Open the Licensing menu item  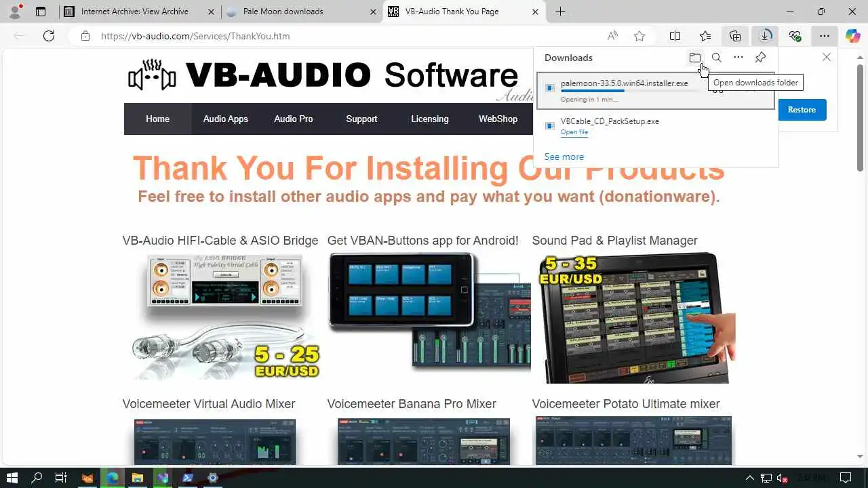tap(430, 119)
